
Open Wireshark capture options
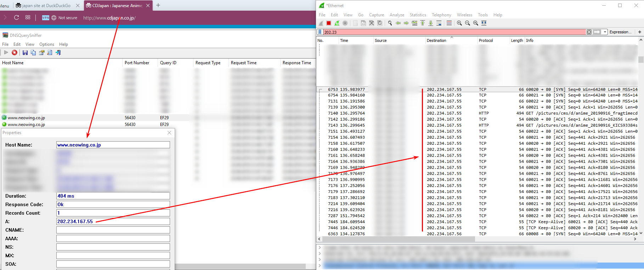click(345, 23)
